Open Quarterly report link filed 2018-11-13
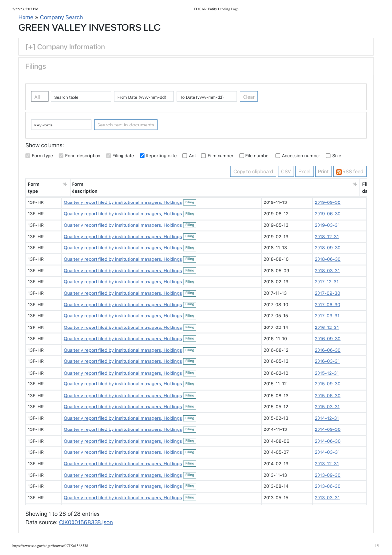392x555 pixels. (123, 248)
